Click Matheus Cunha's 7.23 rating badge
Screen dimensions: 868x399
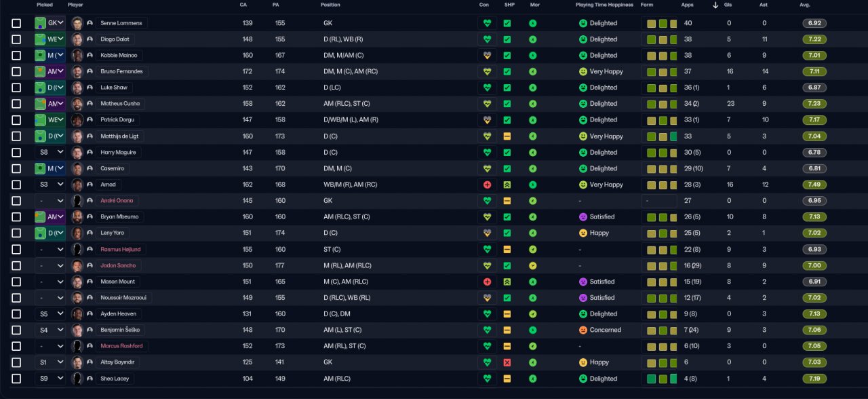point(814,104)
